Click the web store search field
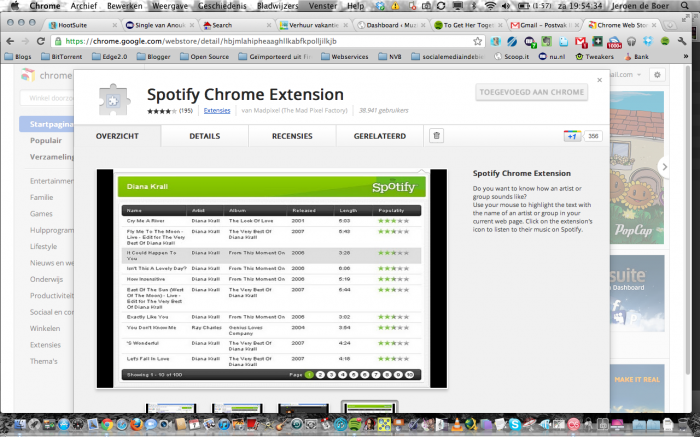700x437 pixels. 47,98
